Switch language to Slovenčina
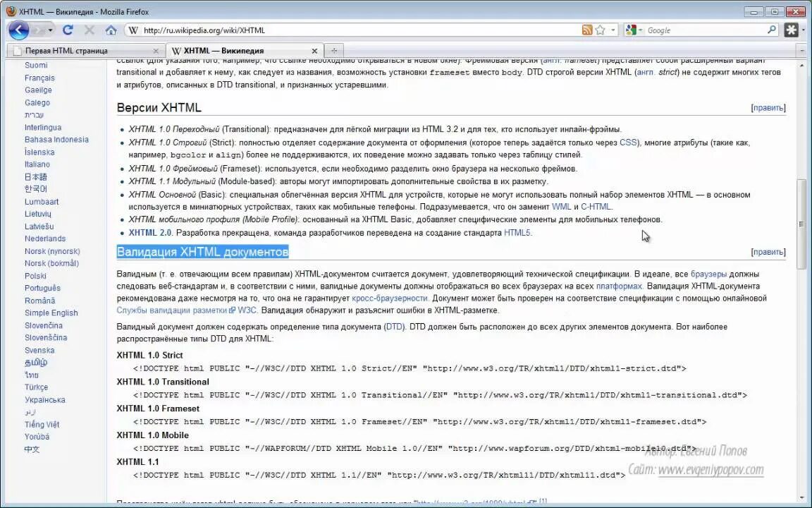The image size is (812, 508). (44, 325)
